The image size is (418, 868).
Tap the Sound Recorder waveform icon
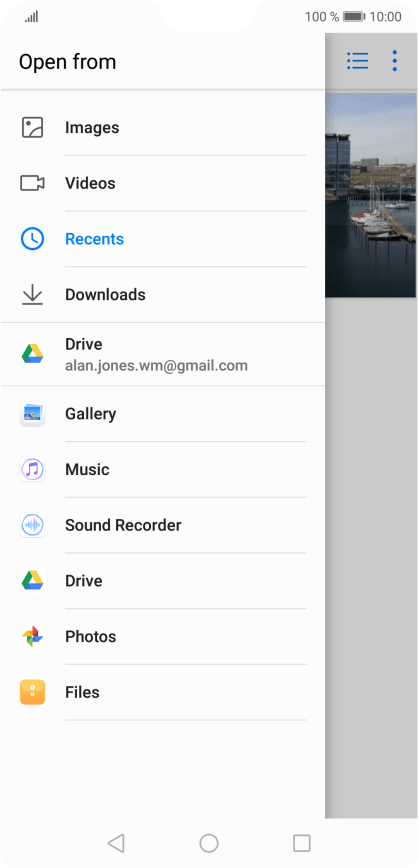click(x=32, y=525)
